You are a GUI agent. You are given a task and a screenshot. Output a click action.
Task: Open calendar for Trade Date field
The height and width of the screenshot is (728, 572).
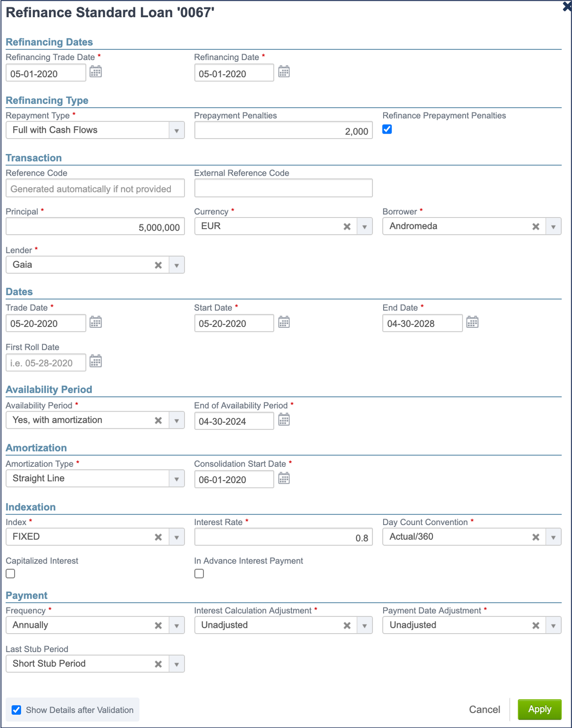click(96, 322)
